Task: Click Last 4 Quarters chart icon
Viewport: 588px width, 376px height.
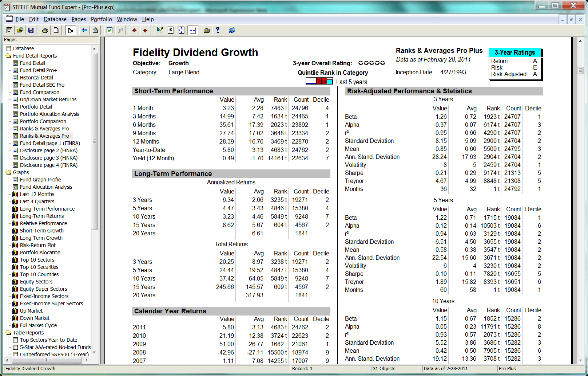Action: point(15,201)
